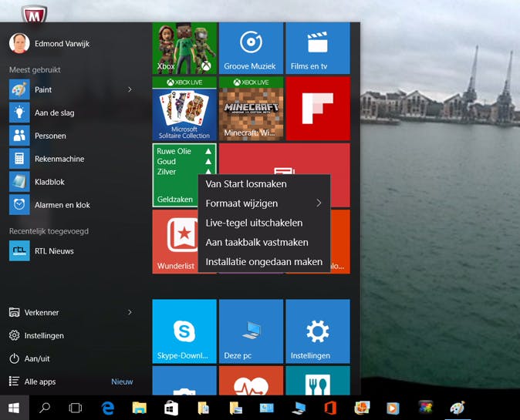Select Live-tegel uitschakelen in context menu
The image size is (520, 420).
[254, 223]
